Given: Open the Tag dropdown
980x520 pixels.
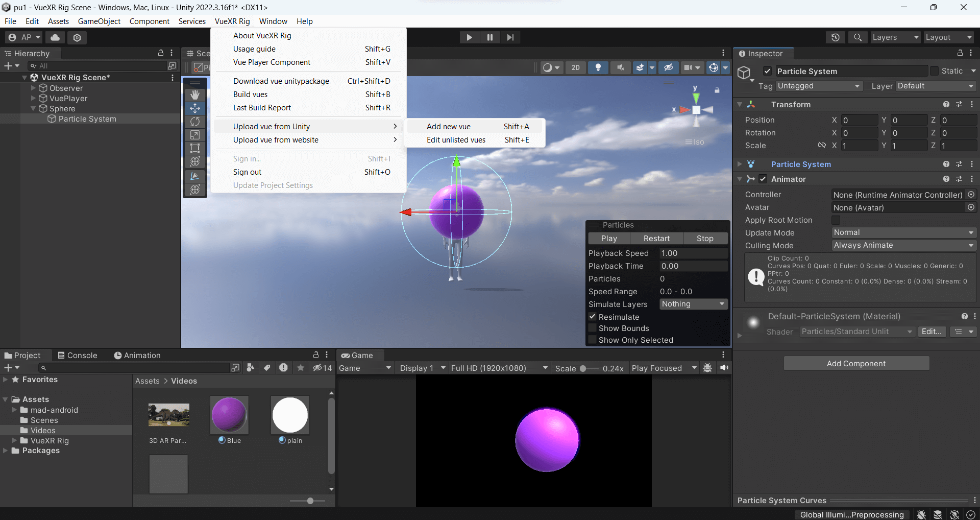Looking at the screenshot, I should (x=819, y=86).
